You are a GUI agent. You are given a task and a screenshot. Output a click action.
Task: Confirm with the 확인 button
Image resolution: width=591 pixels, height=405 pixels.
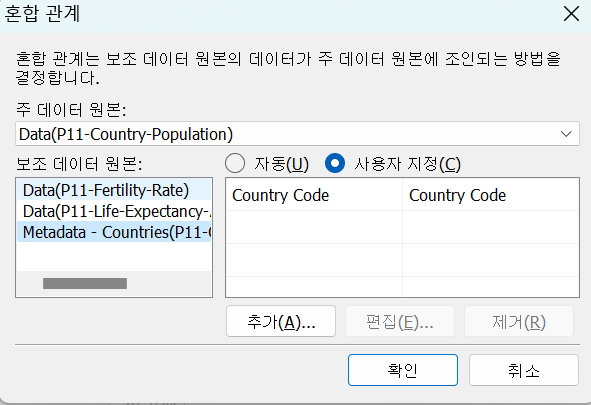[x=403, y=370]
